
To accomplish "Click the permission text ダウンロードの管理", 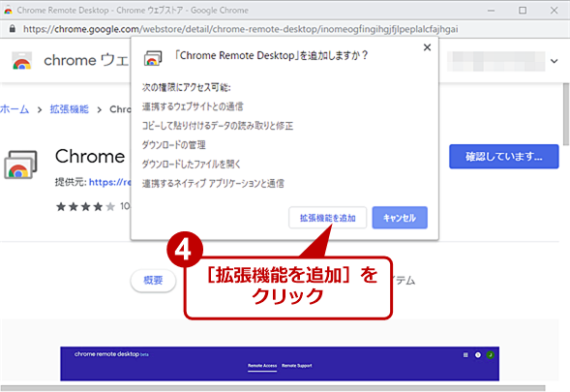I will point(174,145).
